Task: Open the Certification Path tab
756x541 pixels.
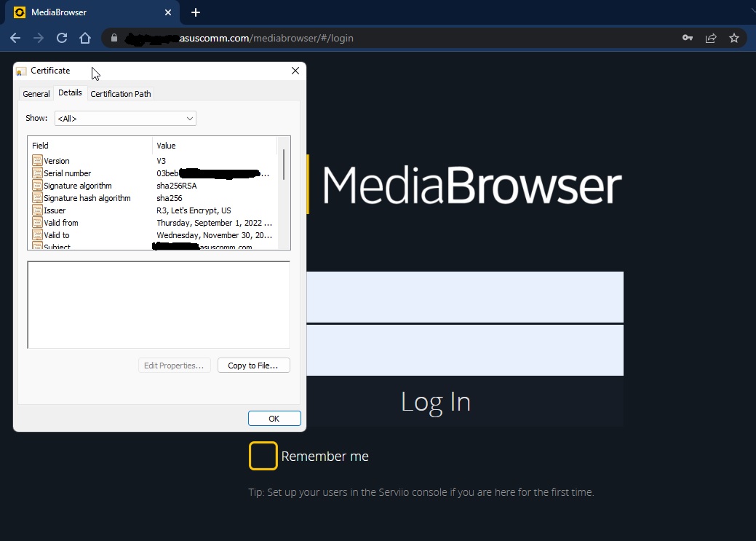Action: (121, 94)
